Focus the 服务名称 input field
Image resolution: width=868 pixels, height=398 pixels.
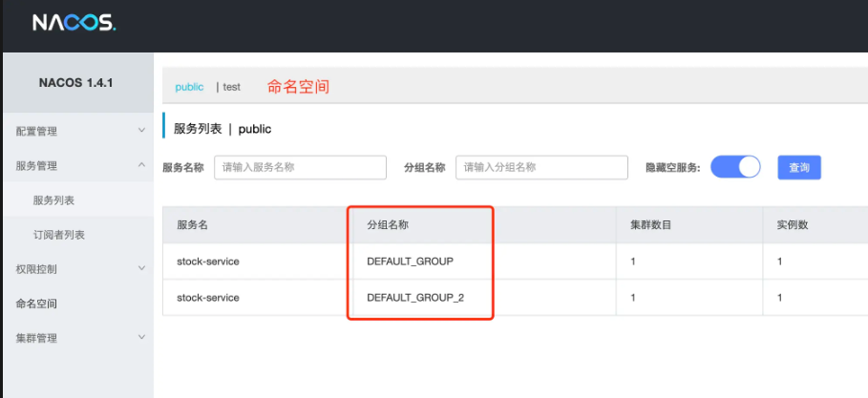click(x=300, y=167)
